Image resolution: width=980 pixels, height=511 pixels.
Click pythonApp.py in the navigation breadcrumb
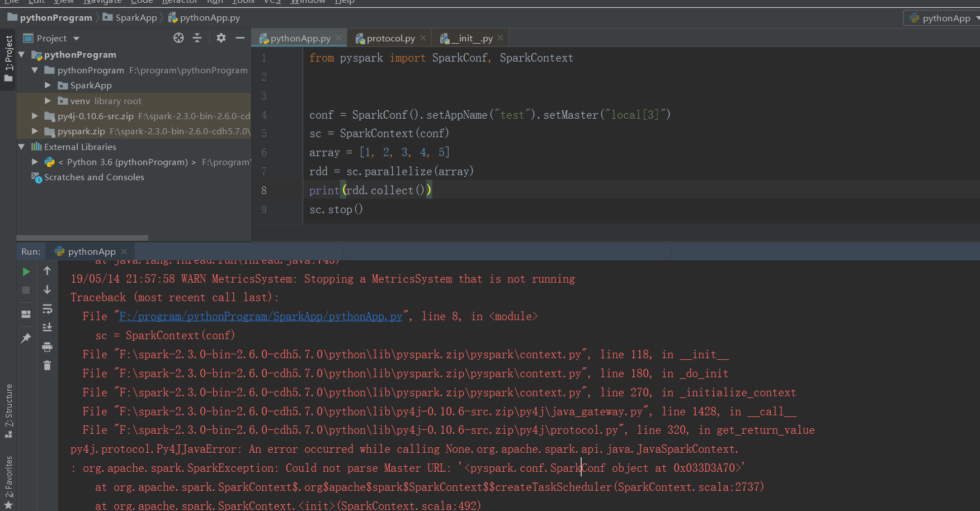tap(204, 18)
